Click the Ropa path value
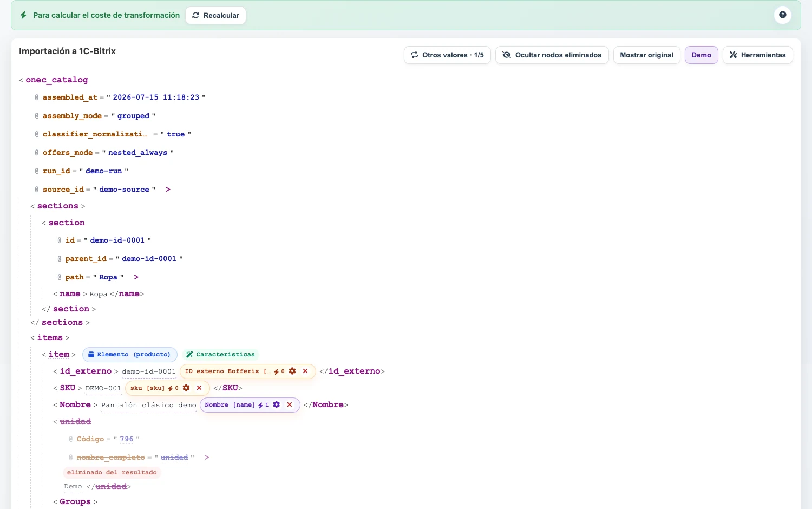This screenshot has height=509, width=812. pyautogui.click(x=108, y=277)
